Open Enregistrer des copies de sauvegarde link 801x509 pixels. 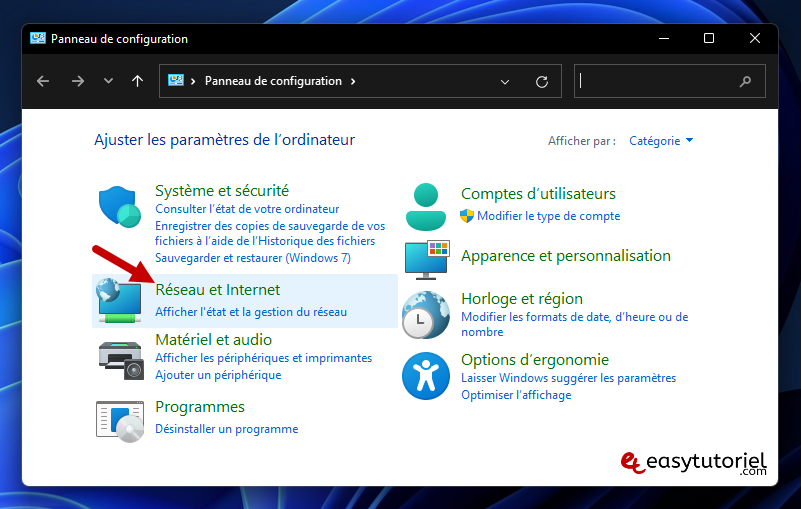tap(270, 233)
